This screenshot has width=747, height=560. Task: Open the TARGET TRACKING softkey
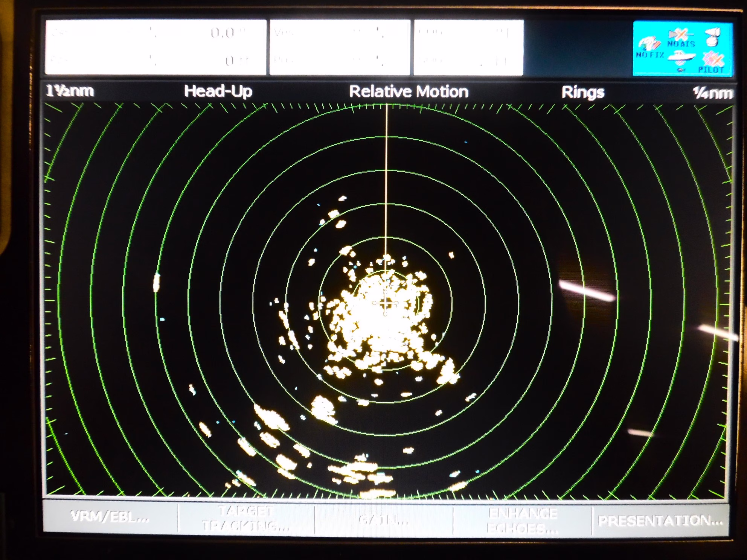245,519
